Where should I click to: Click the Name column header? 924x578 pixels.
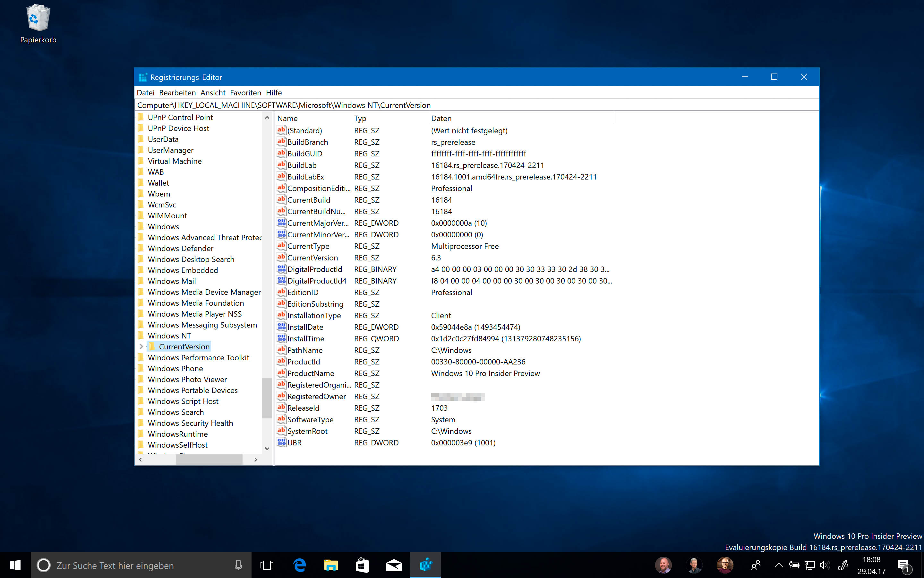click(x=313, y=118)
